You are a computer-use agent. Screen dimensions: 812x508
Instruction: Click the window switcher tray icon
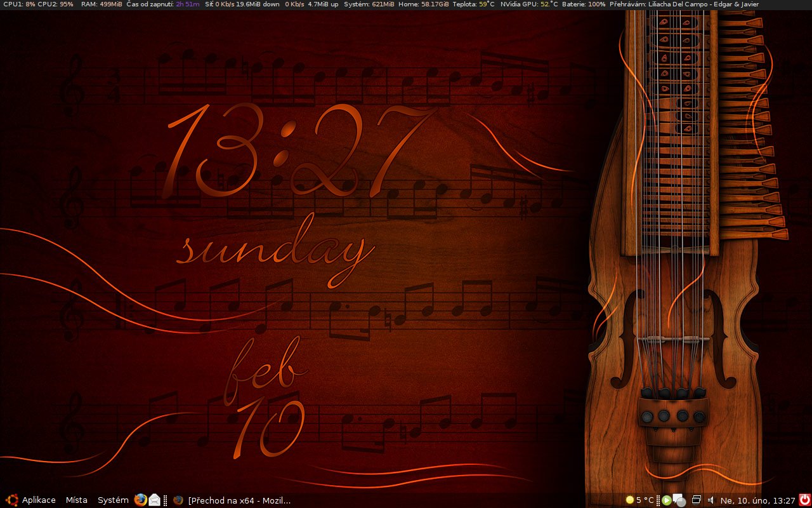point(696,500)
